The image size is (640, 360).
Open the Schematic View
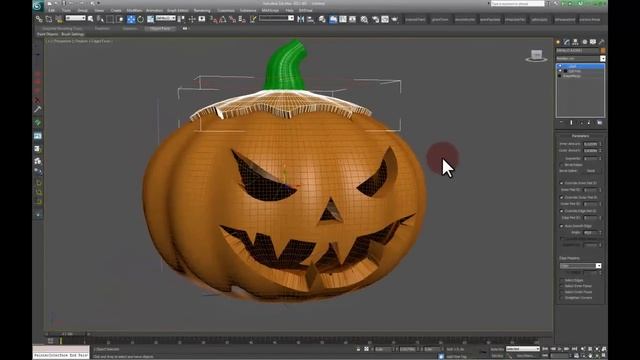click(x=352, y=19)
